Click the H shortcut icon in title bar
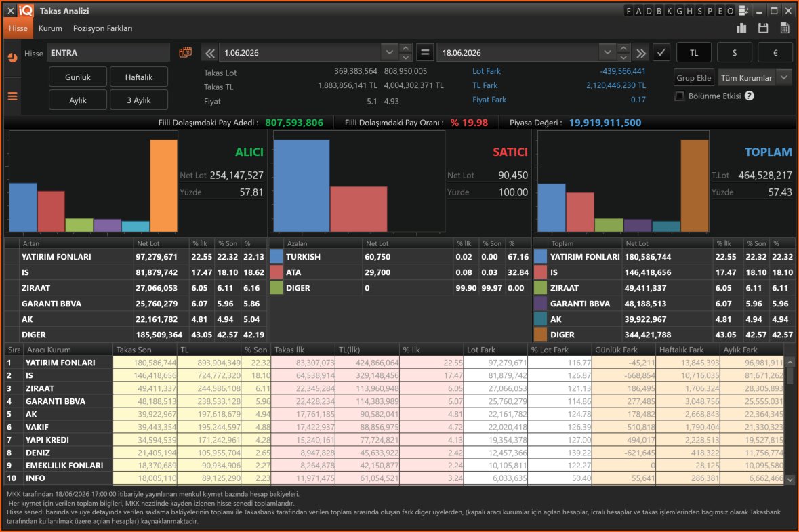Screen dimensions: 799x532 (689, 11)
